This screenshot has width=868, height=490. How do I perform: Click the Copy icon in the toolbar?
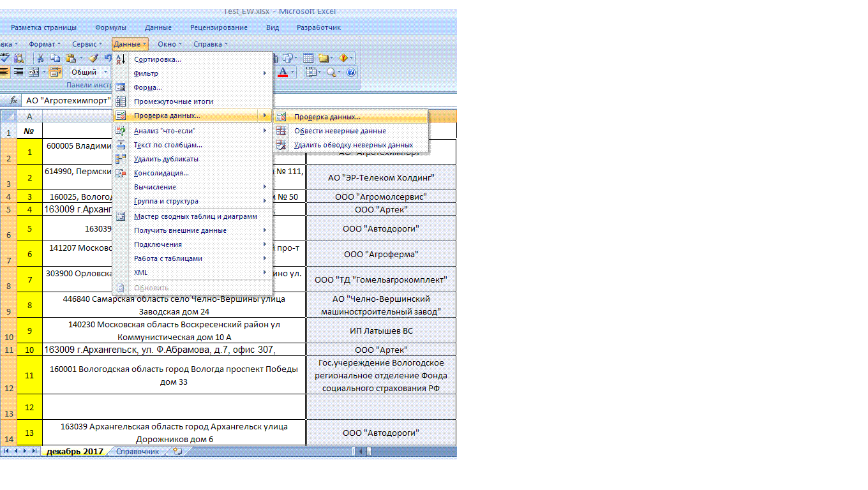tap(55, 57)
